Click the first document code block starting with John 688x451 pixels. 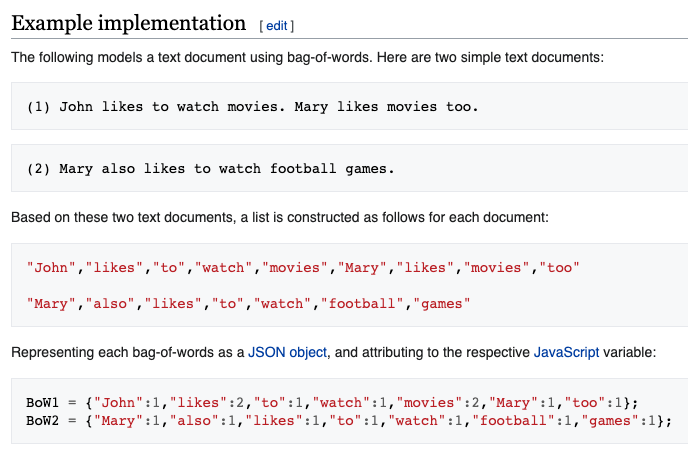point(349,106)
